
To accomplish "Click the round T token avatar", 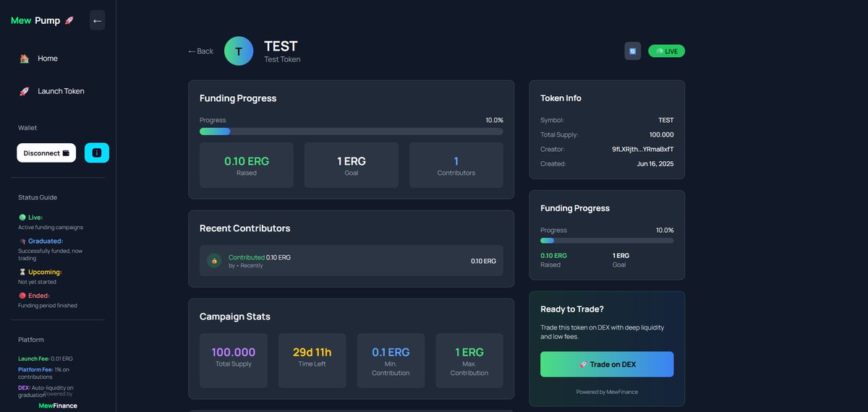I will pos(239,51).
